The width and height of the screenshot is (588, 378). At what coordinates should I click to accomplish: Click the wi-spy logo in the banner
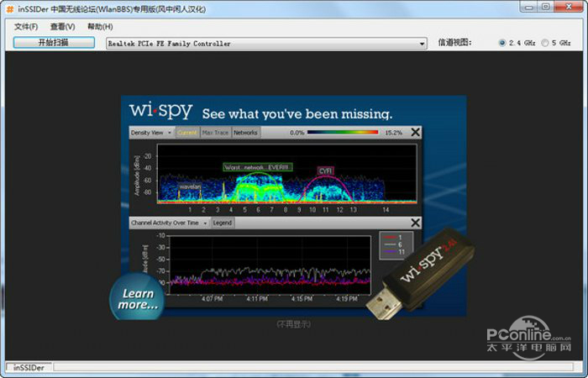pos(160,111)
